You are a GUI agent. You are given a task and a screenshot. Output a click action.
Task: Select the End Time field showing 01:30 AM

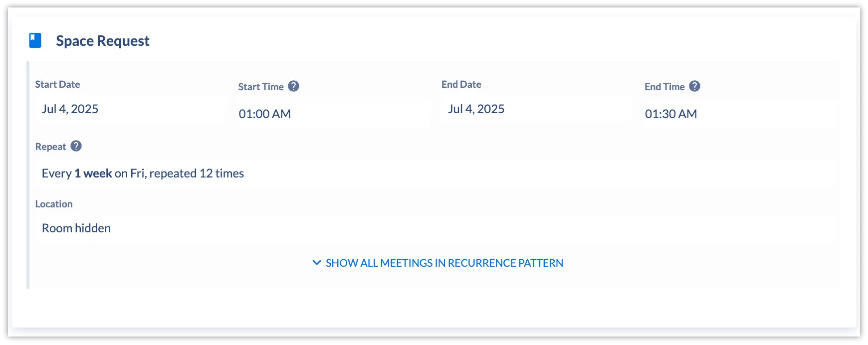[x=740, y=114]
